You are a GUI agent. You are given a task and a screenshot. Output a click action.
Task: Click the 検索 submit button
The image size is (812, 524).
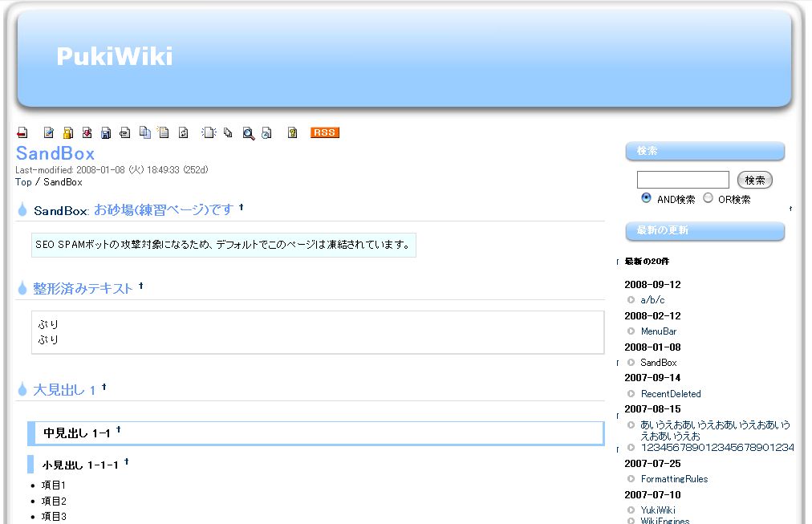click(754, 180)
